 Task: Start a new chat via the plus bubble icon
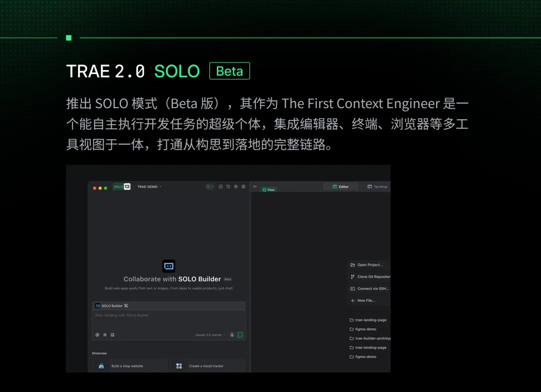pyautogui.click(x=220, y=187)
